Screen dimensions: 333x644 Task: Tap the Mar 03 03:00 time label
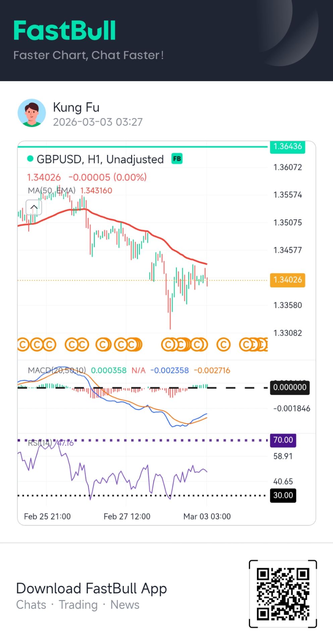pyautogui.click(x=207, y=517)
